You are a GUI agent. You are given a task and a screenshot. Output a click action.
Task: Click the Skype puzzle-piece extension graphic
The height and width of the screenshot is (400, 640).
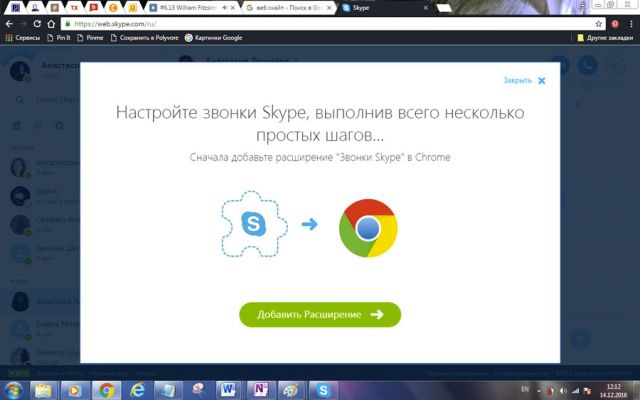click(x=254, y=224)
